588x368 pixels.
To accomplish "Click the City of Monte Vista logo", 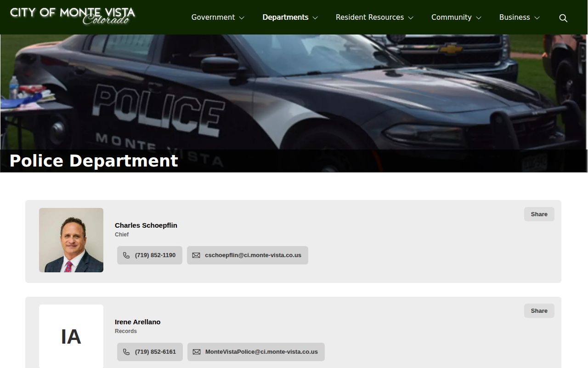I will pos(73,16).
